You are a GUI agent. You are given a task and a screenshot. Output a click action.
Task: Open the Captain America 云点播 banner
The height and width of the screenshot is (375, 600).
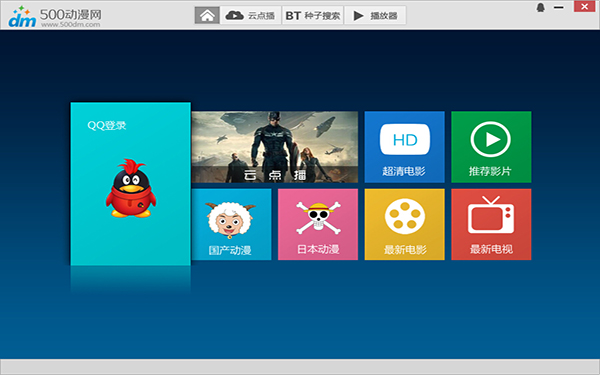275,147
